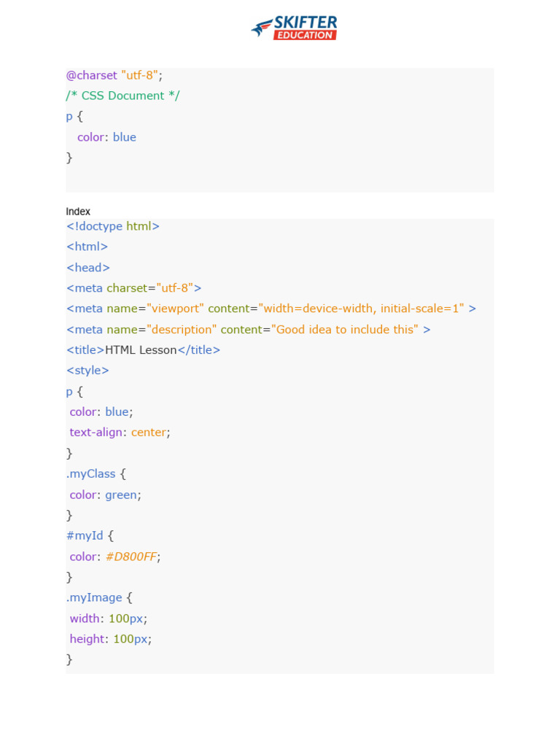
Task: Click the eagle emblem in the logo
Action: tap(261, 28)
